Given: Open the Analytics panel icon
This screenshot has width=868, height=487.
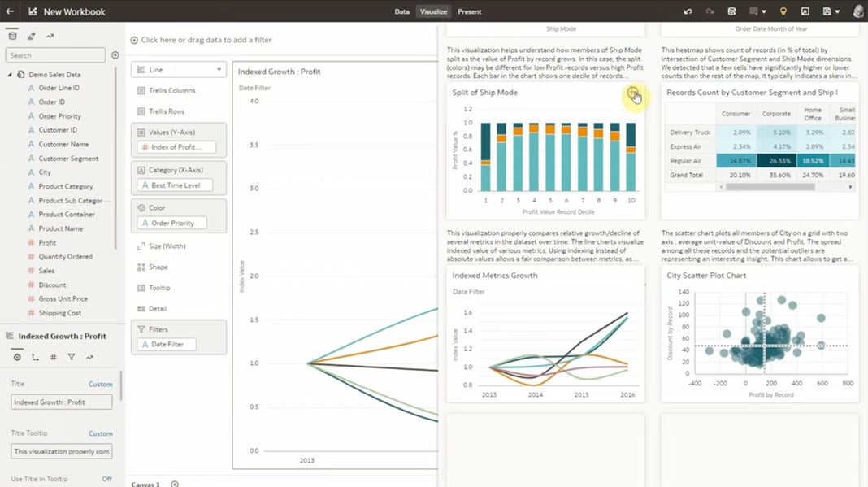Looking at the screenshot, I should tap(49, 35).
